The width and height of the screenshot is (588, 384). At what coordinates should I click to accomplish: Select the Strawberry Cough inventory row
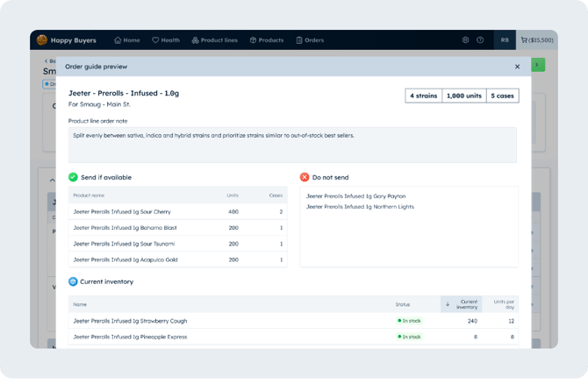pyautogui.click(x=293, y=321)
